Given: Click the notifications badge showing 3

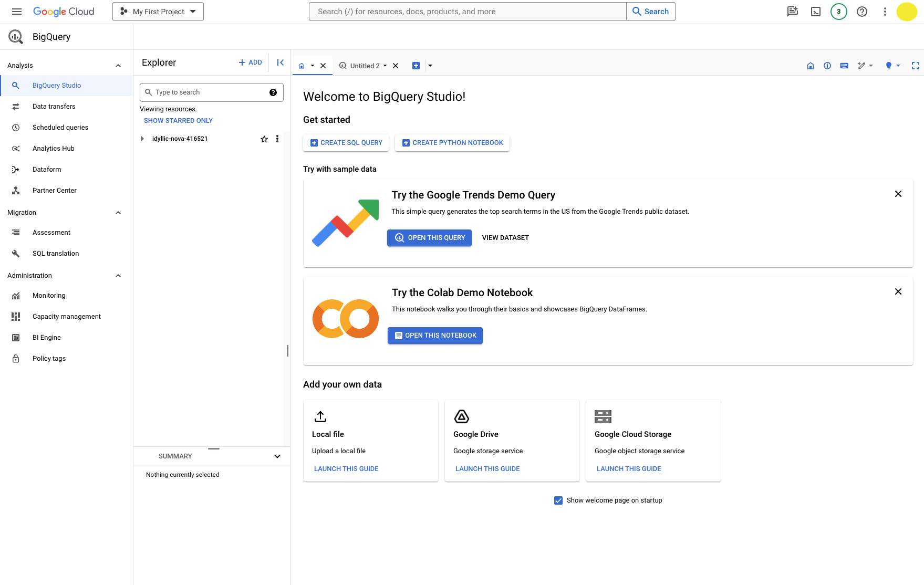Looking at the screenshot, I should pyautogui.click(x=838, y=12).
